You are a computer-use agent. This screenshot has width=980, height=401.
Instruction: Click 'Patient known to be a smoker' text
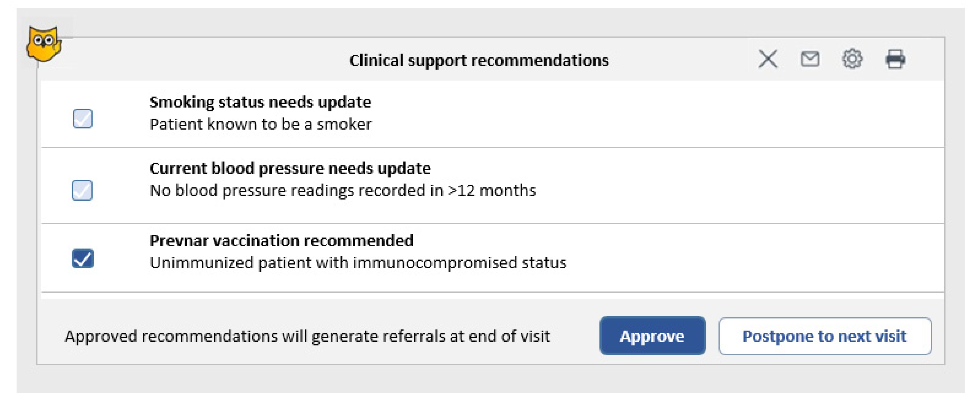pos(261,124)
